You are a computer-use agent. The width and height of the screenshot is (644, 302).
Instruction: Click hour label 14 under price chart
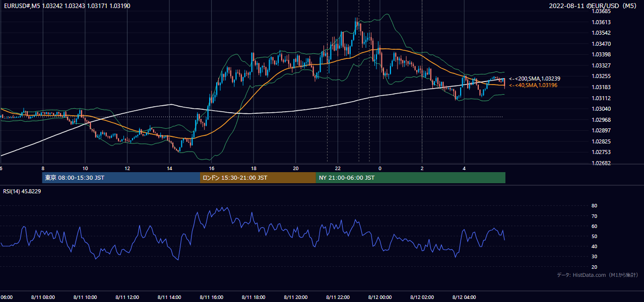tap(169, 168)
